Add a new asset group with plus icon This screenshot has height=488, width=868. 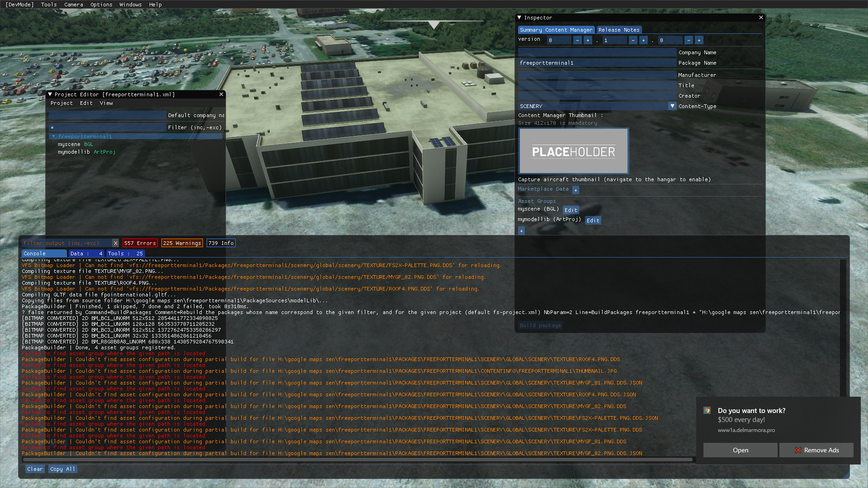tap(521, 231)
